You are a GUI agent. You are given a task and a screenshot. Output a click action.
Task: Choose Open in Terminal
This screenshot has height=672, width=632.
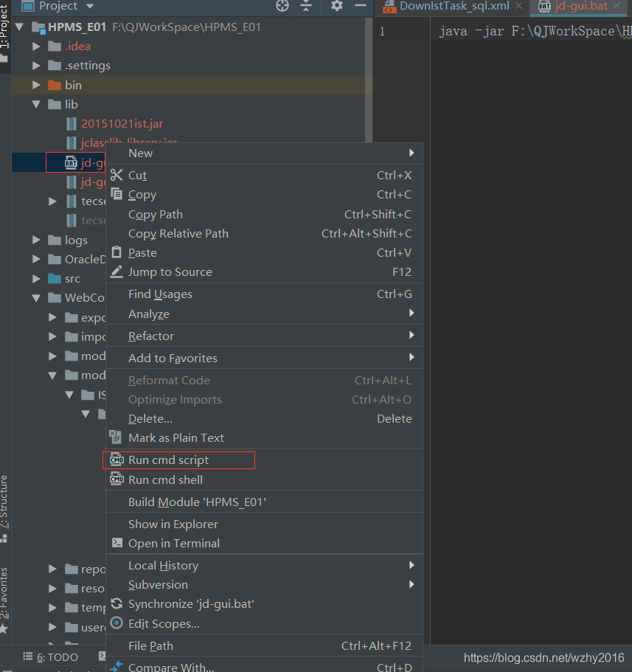pyautogui.click(x=264, y=544)
